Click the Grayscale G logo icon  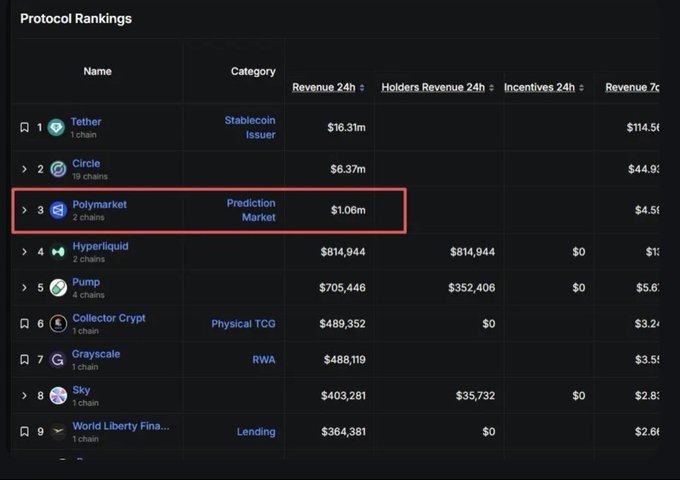[x=58, y=360]
